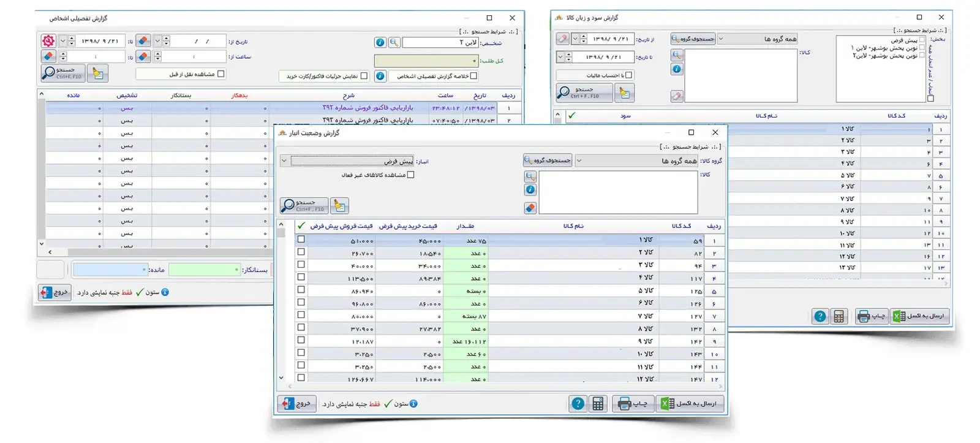Click the magnifier icon beside person field 'لاین ۲'
Image resolution: width=980 pixels, height=443 pixels.
pos(394,42)
